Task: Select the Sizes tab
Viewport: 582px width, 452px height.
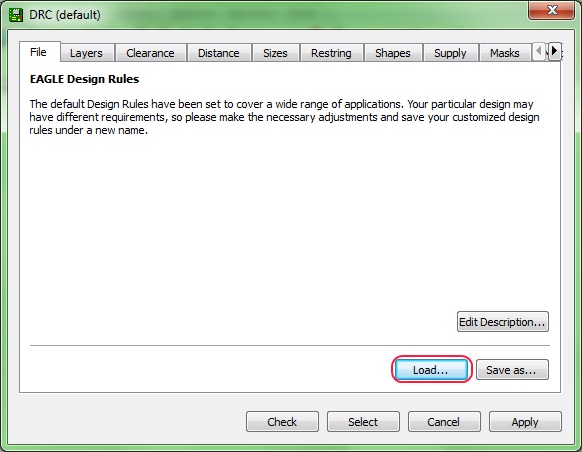Action: coord(275,53)
